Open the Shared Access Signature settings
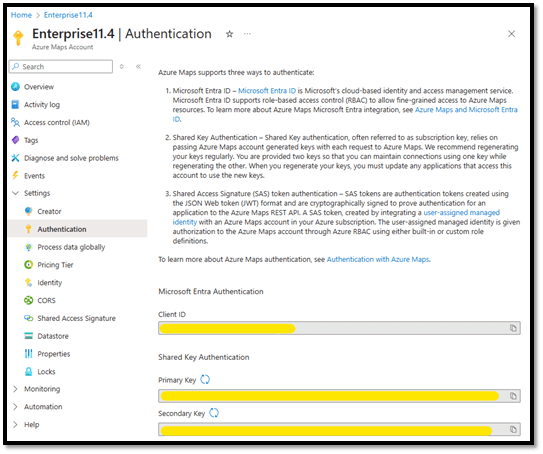The image size is (543, 454). tap(77, 318)
